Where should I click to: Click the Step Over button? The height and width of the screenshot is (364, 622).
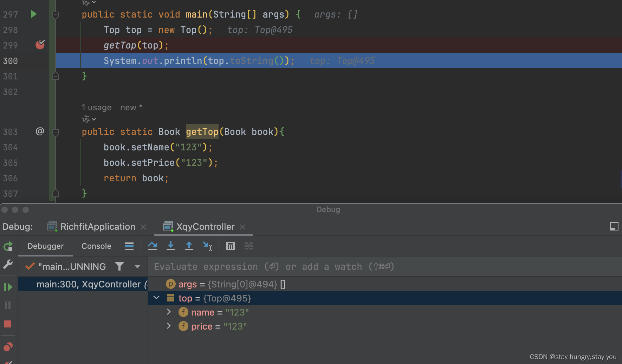(153, 246)
